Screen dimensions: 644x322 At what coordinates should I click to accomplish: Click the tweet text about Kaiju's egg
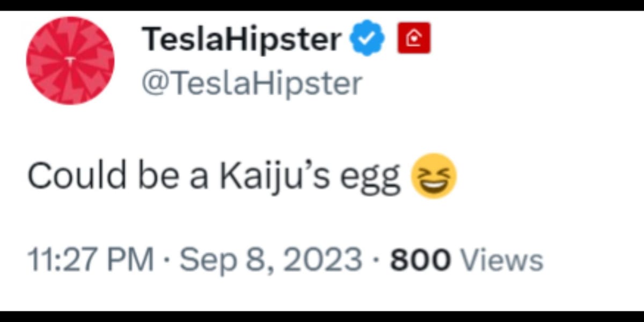coord(215,177)
